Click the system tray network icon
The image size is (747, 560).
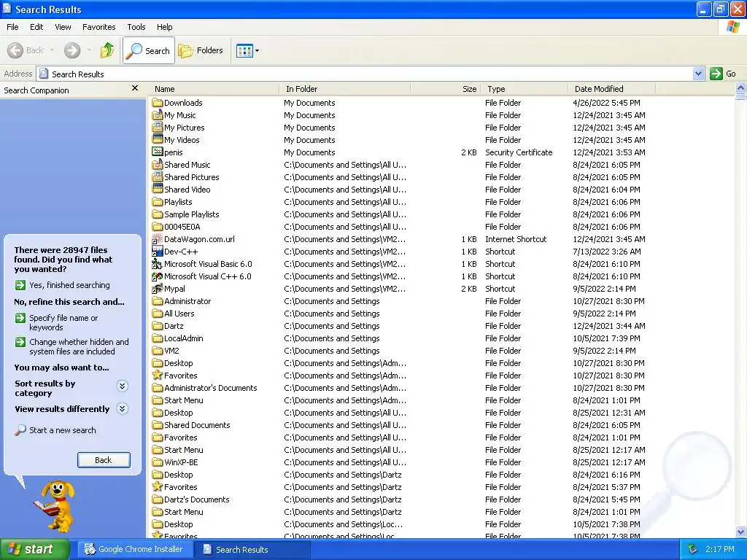692,549
